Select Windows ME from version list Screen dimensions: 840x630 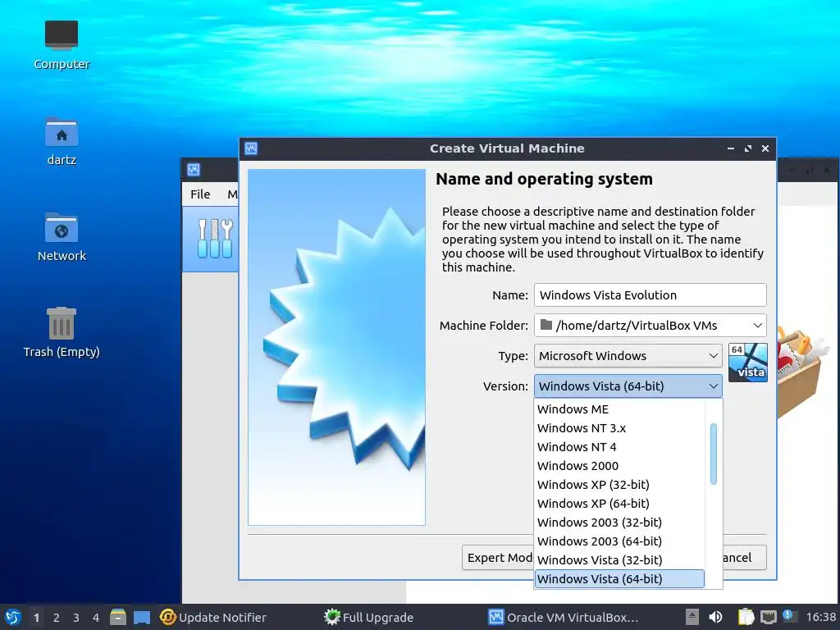coord(620,409)
